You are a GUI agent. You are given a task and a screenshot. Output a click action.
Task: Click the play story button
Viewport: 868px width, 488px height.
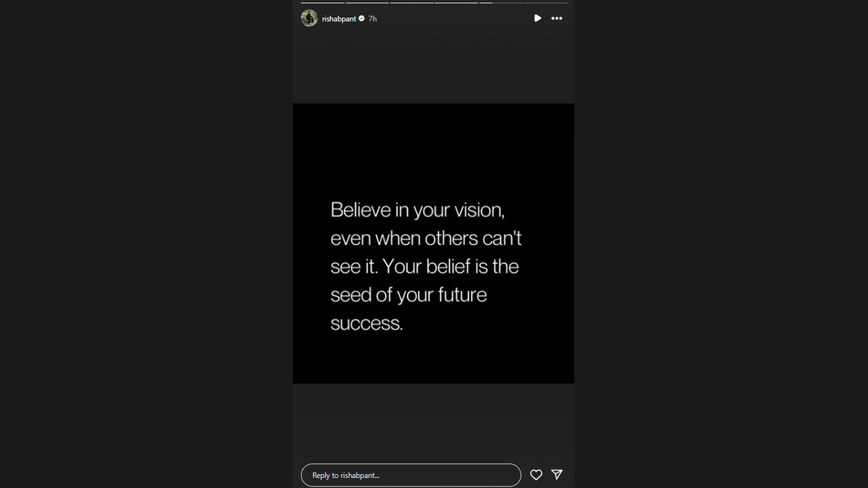point(537,18)
